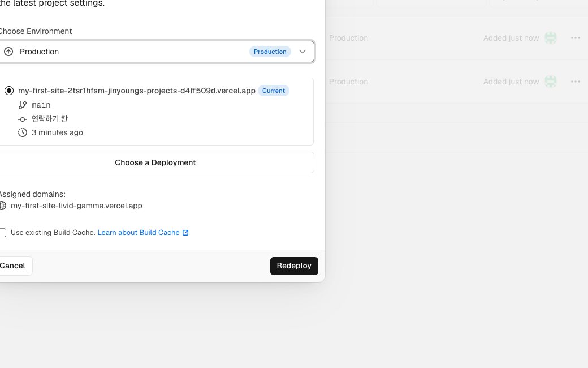Open the Choose a Deployment selector
Screen dimensions: 588x368
click(x=155, y=162)
